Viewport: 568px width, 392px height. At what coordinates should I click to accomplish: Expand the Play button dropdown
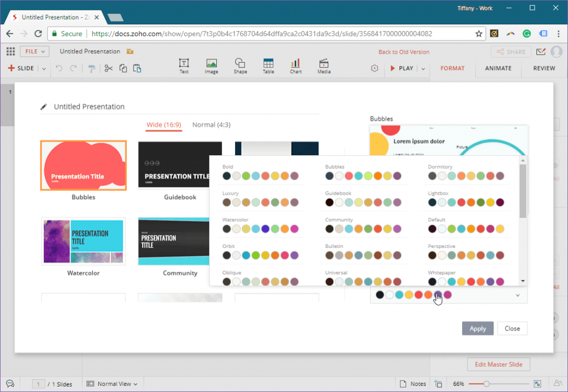point(422,68)
